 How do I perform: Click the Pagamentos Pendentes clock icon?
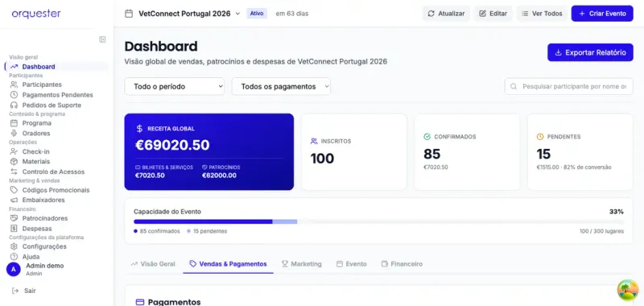click(x=14, y=95)
